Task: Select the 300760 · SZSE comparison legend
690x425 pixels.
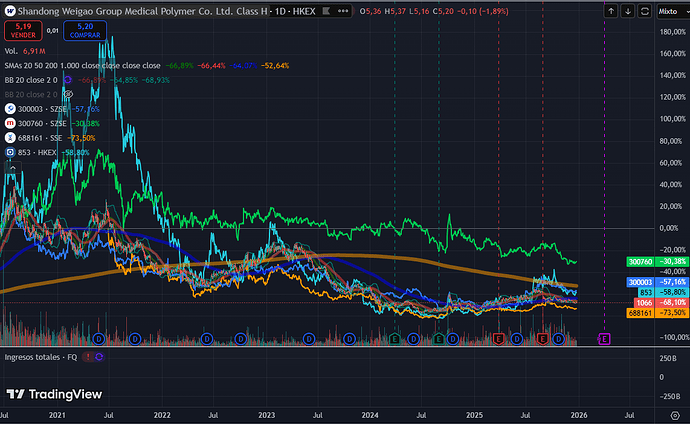Action: (x=42, y=124)
